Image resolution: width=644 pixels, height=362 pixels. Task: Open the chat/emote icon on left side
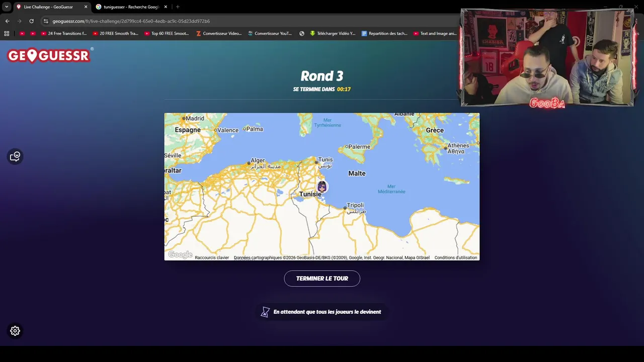(x=15, y=156)
